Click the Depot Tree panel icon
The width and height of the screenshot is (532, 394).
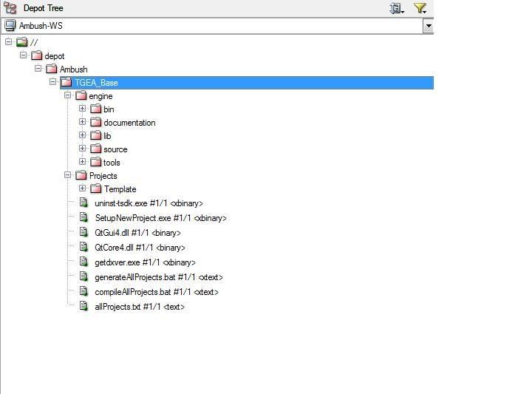(x=10, y=8)
